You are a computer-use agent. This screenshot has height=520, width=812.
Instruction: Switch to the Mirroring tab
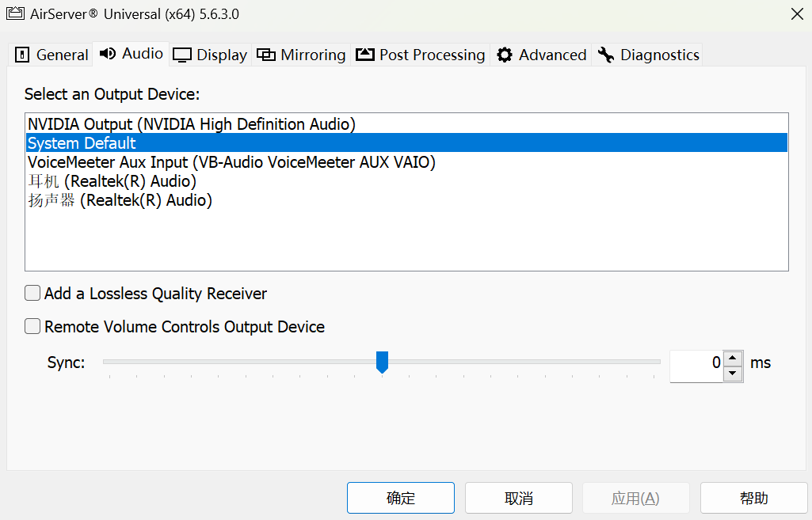(x=301, y=55)
